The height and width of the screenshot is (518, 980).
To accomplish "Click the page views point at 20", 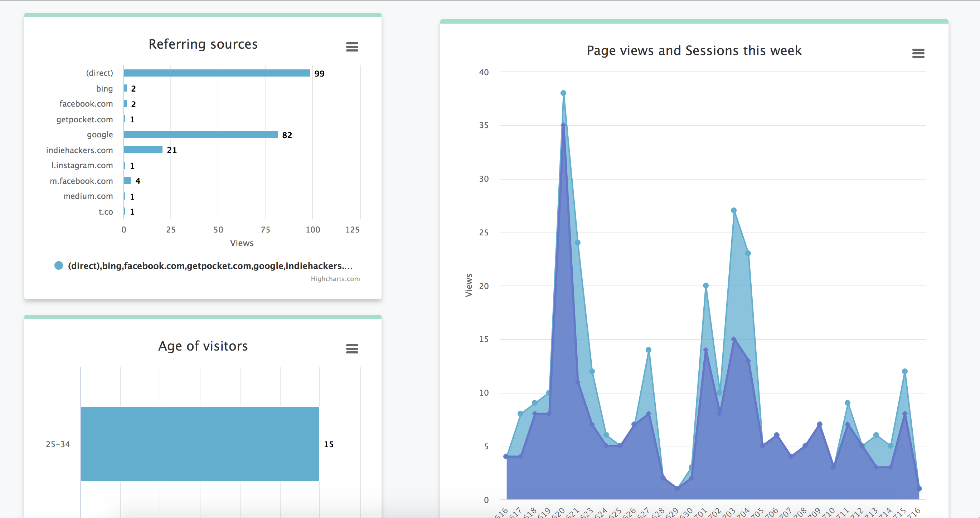I will pyautogui.click(x=706, y=285).
